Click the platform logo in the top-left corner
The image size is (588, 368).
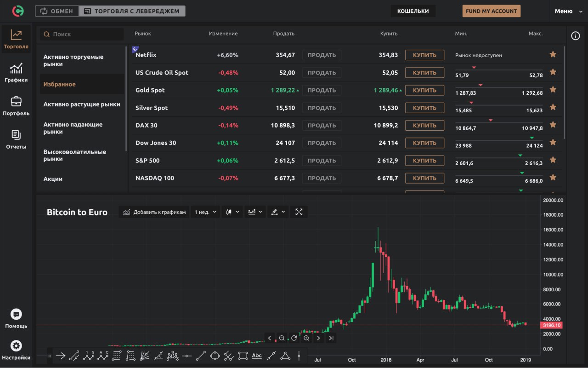pyautogui.click(x=18, y=11)
